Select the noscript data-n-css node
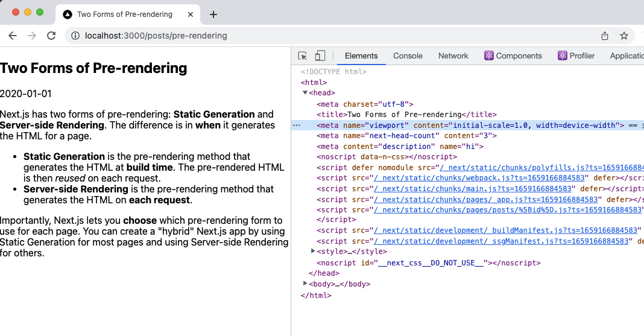 pos(387,157)
